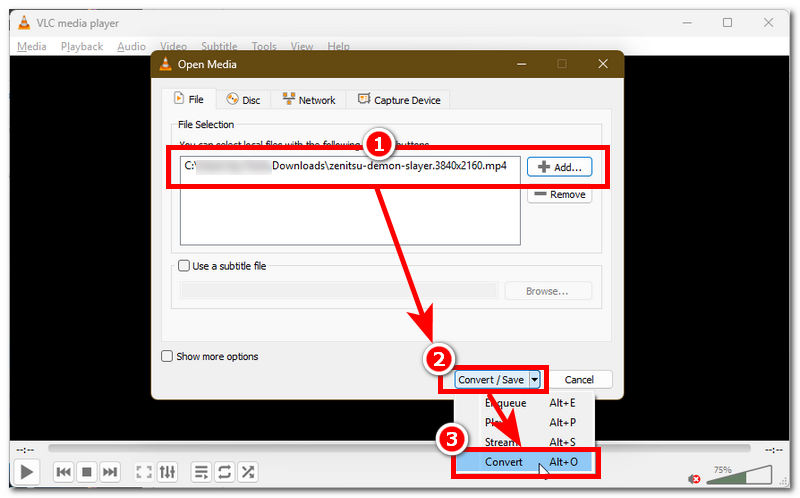
Task: Click the Add... file button
Action: pos(560,167)
